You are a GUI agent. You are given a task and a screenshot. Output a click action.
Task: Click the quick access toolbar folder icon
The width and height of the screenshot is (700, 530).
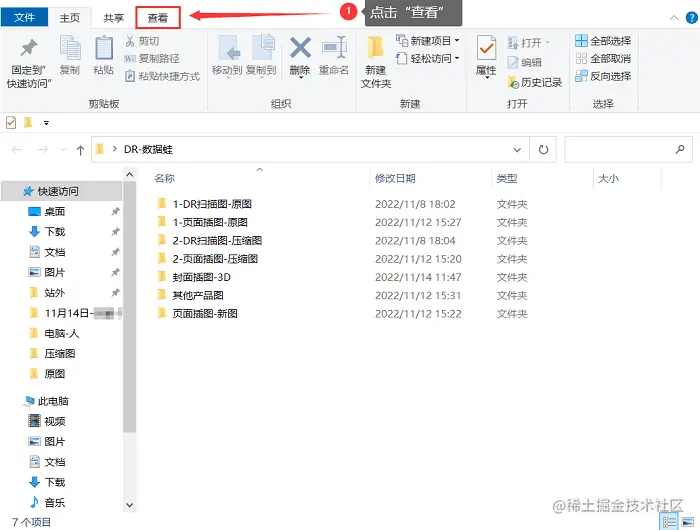[28, 122]
